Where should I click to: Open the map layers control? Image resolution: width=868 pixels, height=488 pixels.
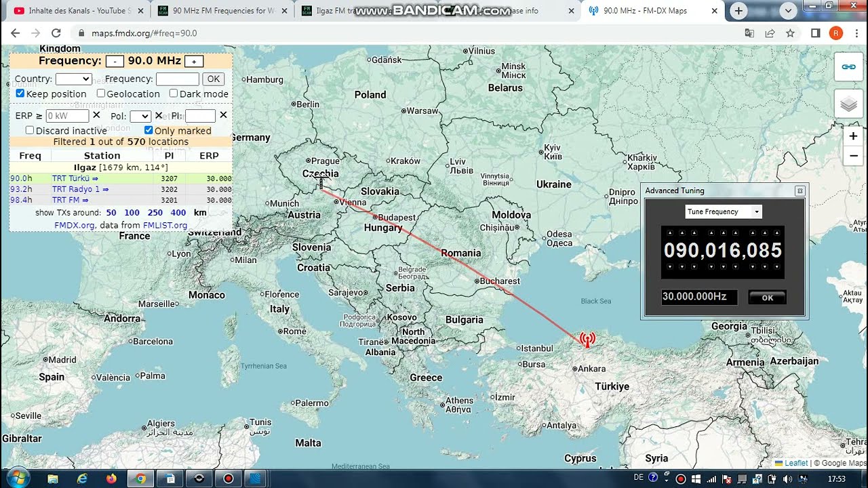pos(848,104)
